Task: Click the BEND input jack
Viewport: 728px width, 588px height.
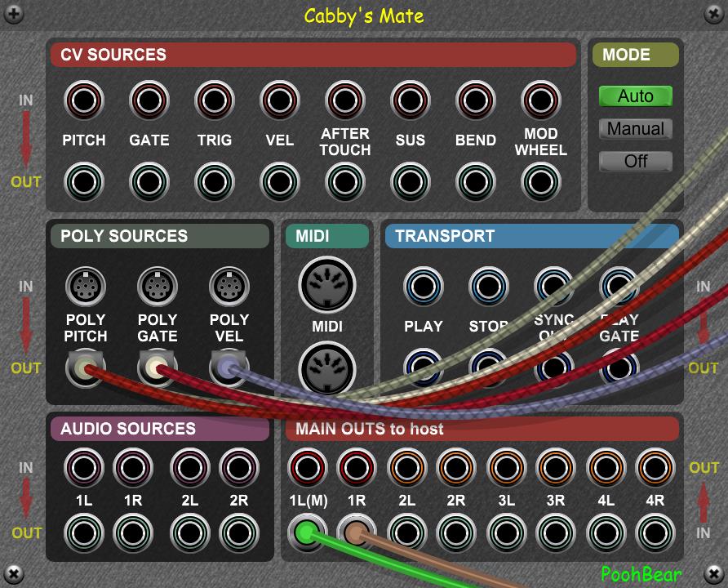Action: click(x=476, y=100)
